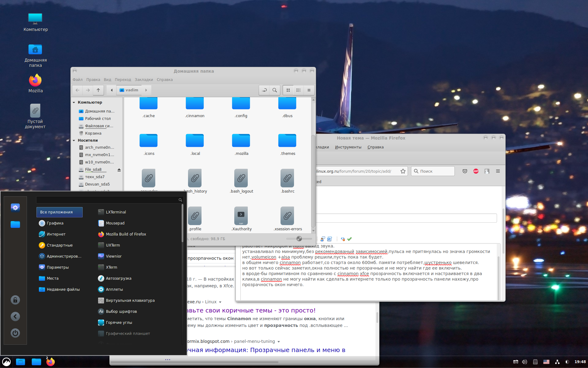Click the AdBlock Plus extension icon

coord(476,171)
